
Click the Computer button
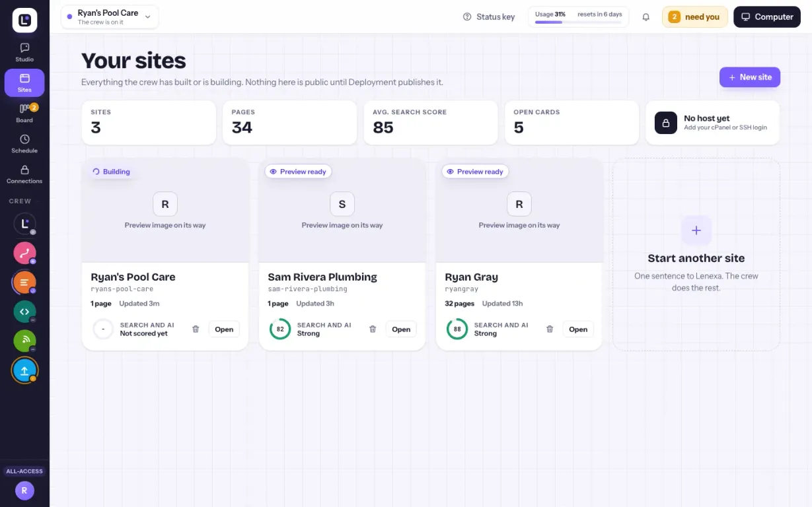point(767,17)
